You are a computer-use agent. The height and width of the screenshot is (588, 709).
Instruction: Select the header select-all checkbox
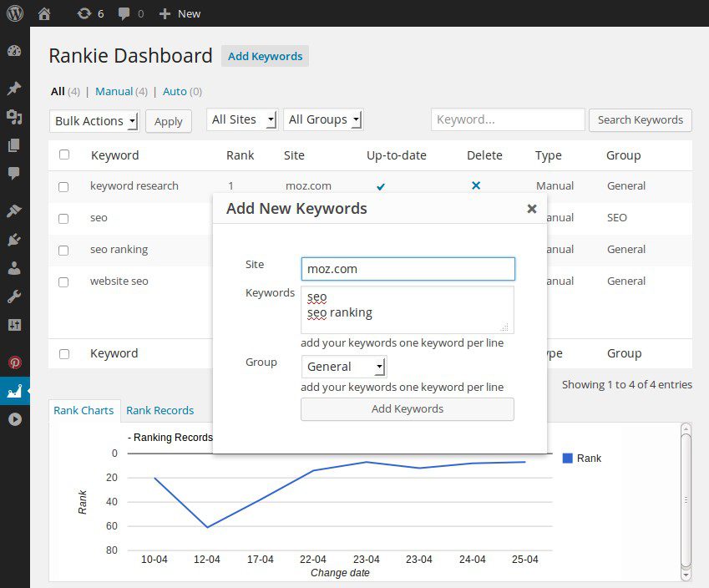point(63,155)
